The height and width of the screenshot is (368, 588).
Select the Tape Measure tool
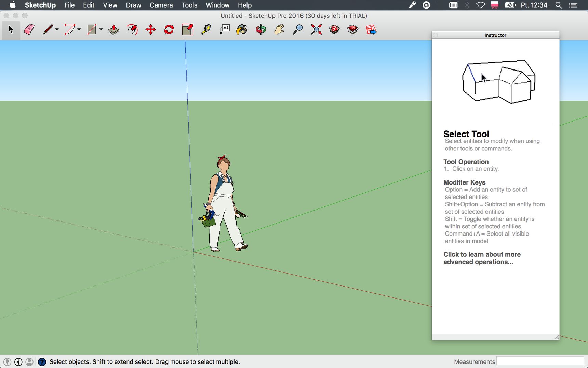click(206, 30)
